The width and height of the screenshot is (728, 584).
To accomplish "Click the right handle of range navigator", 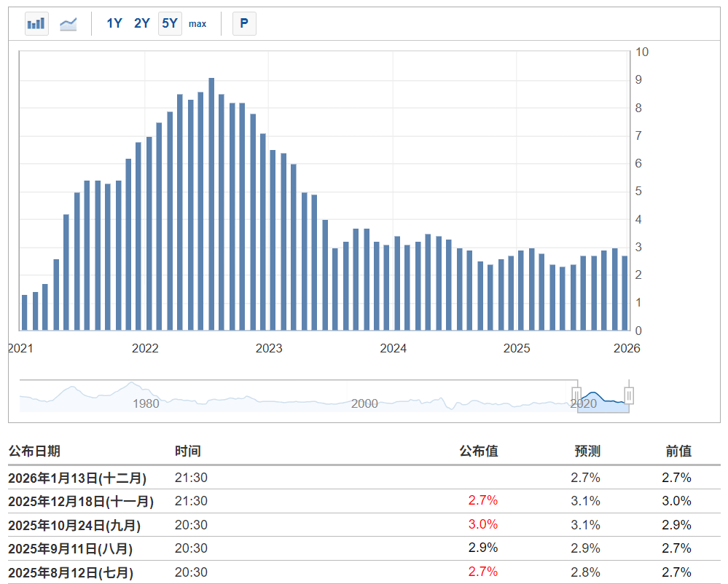I will click(x=629, y=395).
